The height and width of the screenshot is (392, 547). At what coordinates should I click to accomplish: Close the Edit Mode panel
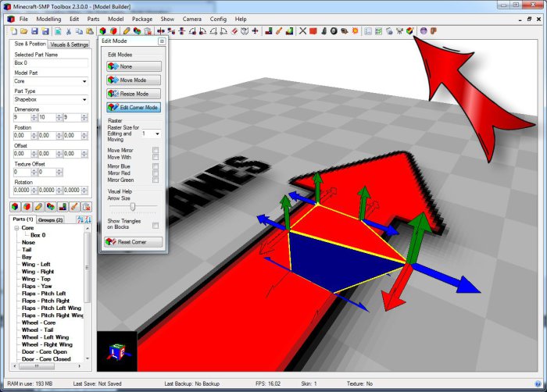(x=162, y=41)
